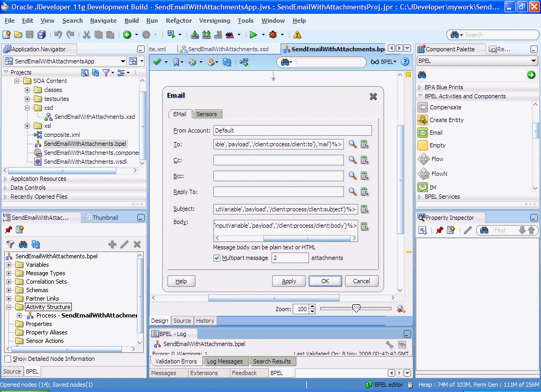Image resolution: width=541 pixels, height=392 pixels.
Task: Click the help question mark icon in editor
Action: tap(405, 62)
